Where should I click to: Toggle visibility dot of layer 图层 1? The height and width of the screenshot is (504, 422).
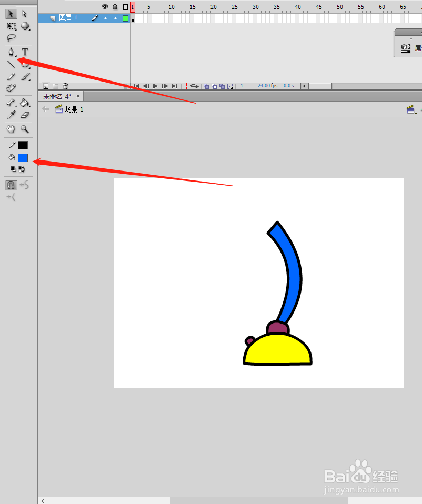click(105, 18)
